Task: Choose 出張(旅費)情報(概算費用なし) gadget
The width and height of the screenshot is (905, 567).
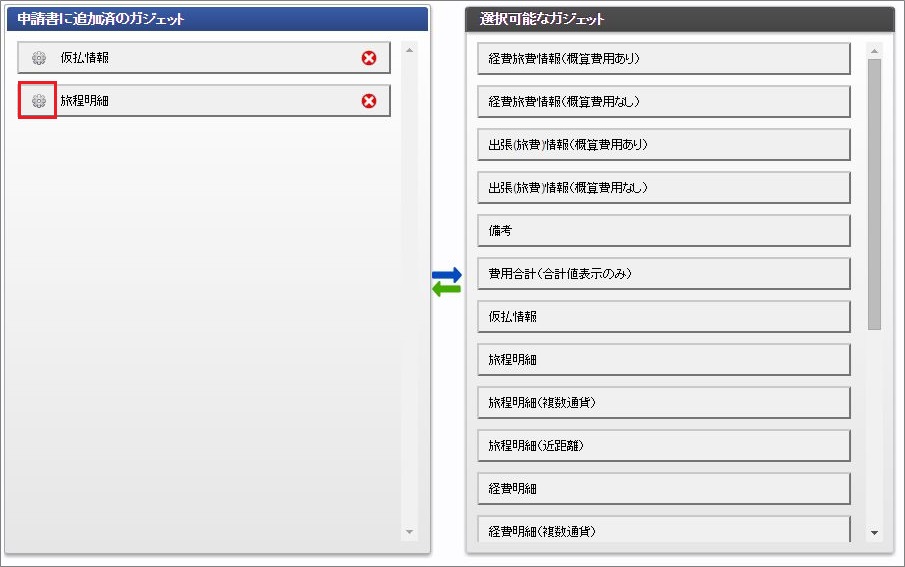Action: click(x=664, y=188)
